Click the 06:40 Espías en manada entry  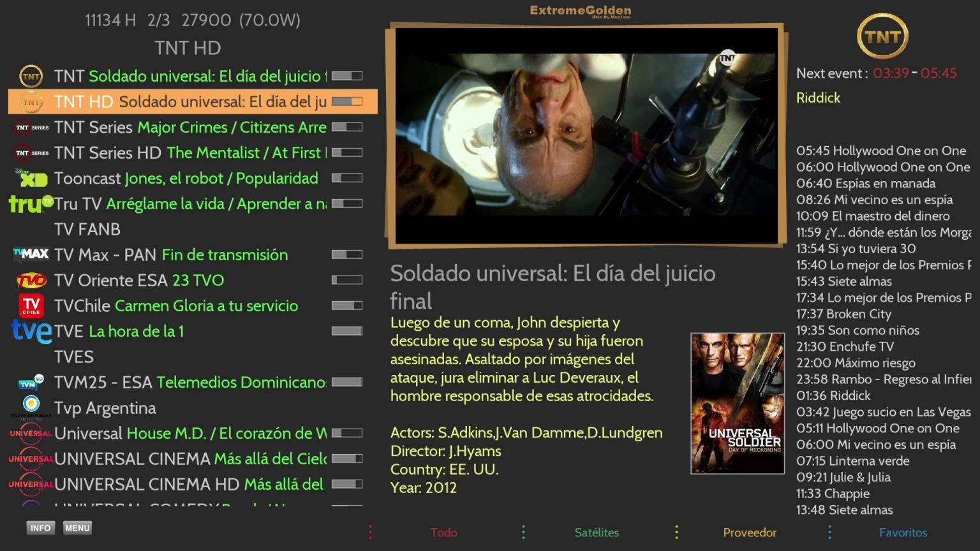866,184
